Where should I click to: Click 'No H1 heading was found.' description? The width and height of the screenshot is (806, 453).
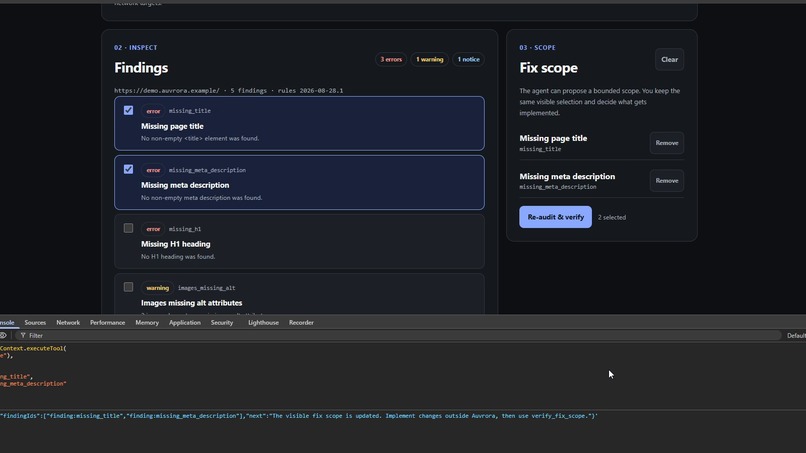(x=178, y=257)
